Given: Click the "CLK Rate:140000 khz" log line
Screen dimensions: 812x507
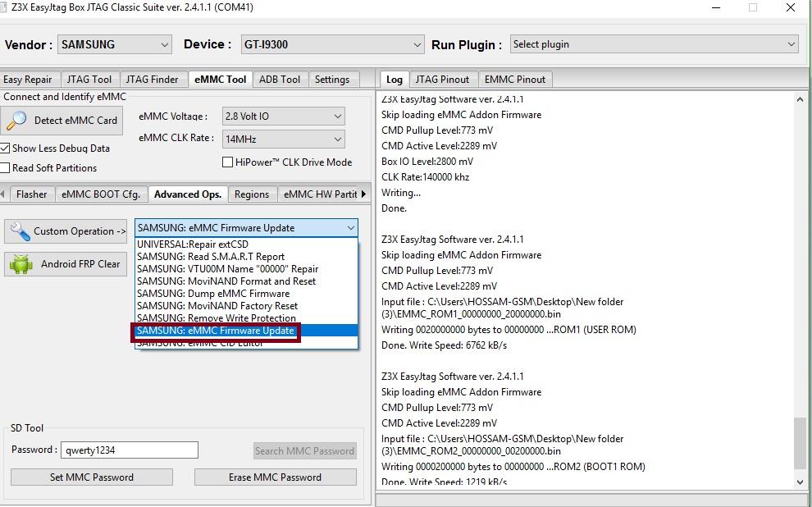Looking at the screenshot, I should 425,177.
